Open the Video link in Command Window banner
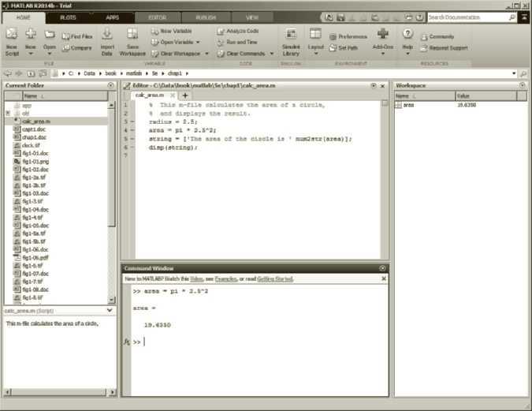The width and height of the screenshot is (532, 411). [x=196, y=279]
